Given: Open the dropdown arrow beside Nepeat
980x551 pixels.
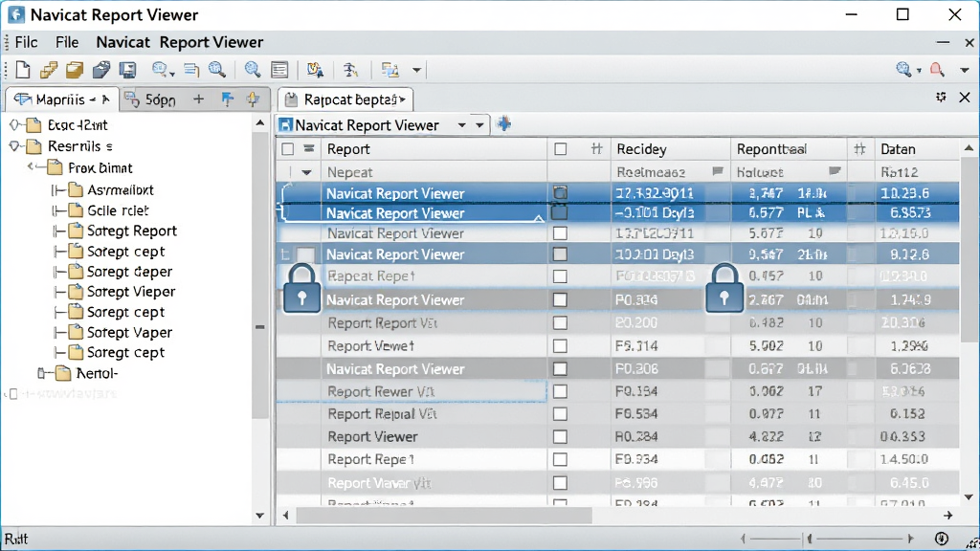Looking at the screenshot, I should coord(306,172).
